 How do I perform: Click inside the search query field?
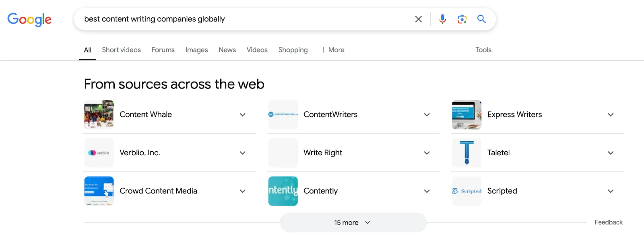[242, 19]
